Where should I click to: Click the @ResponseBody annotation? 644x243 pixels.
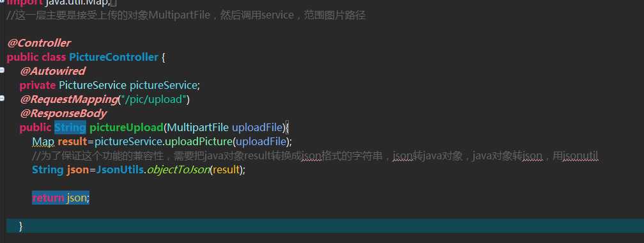point(63,113)
